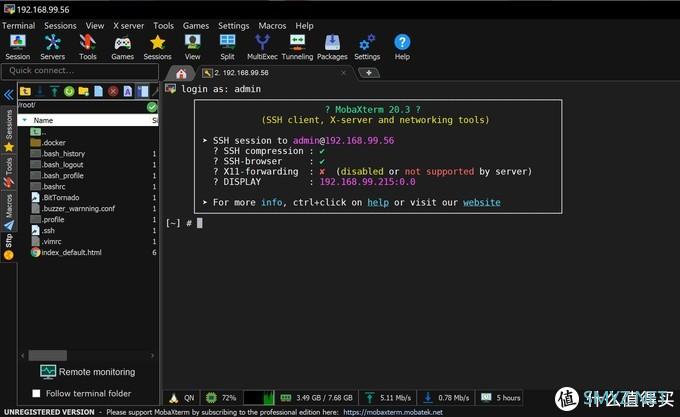This screenshot has width=680, height=417.
Task: Select the .BitTornado entry
Action: click(55, 197)
